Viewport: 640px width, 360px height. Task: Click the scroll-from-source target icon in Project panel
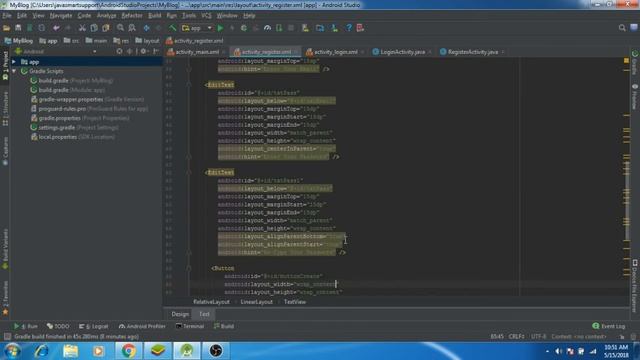pos(119,51)
